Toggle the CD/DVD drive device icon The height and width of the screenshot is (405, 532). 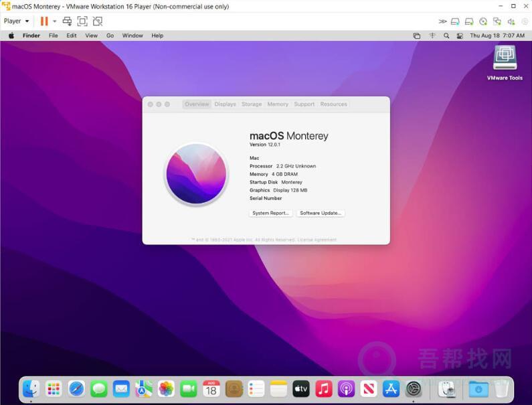coord(483,21)
